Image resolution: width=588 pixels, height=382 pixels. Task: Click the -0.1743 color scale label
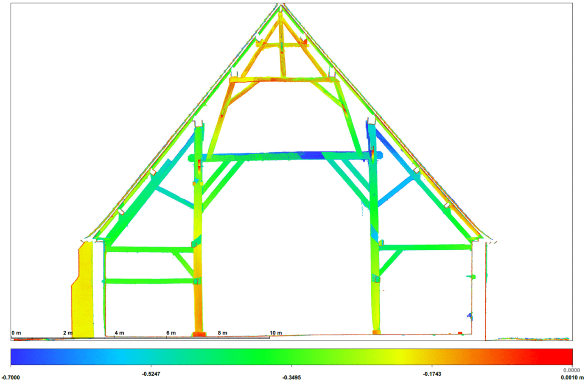pyautogui.click(x=432, y=374)
